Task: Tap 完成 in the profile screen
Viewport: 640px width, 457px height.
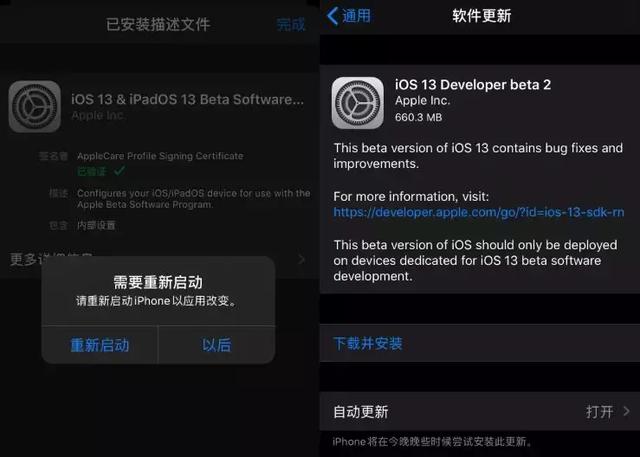Action: pyautogui.click(x=291, y=24)
